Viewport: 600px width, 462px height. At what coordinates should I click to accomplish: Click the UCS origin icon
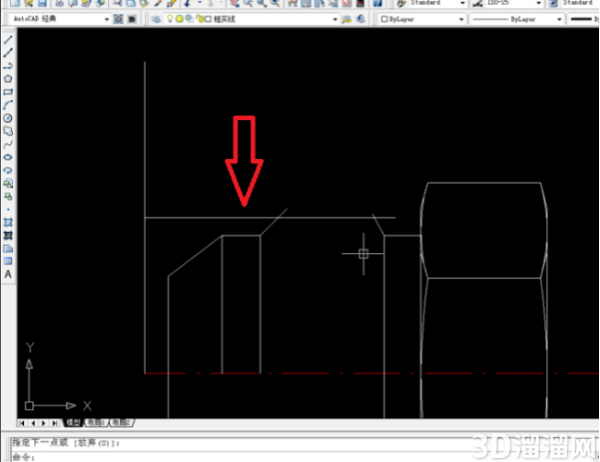[29, 405]
